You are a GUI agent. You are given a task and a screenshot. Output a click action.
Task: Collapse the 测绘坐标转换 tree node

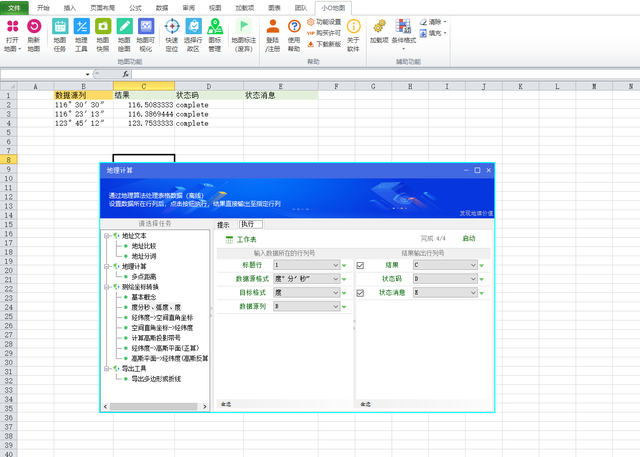(107, 287)
